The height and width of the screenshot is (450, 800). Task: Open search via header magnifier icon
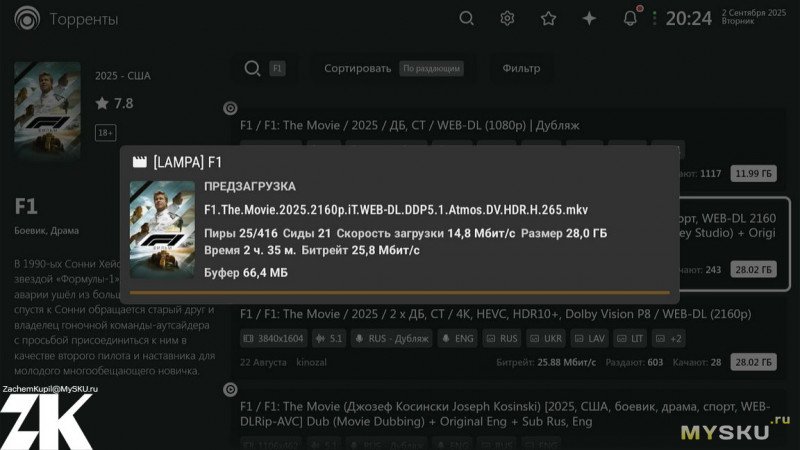[x=466, y=18]
